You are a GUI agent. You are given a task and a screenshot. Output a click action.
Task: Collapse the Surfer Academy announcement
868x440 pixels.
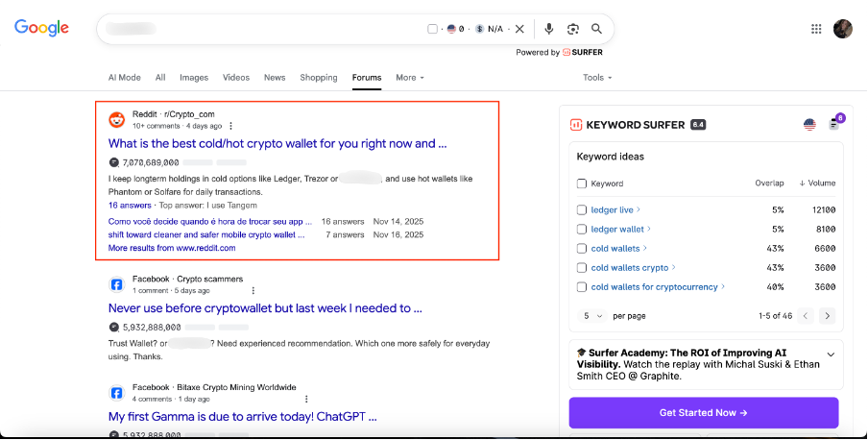(831, 354)
